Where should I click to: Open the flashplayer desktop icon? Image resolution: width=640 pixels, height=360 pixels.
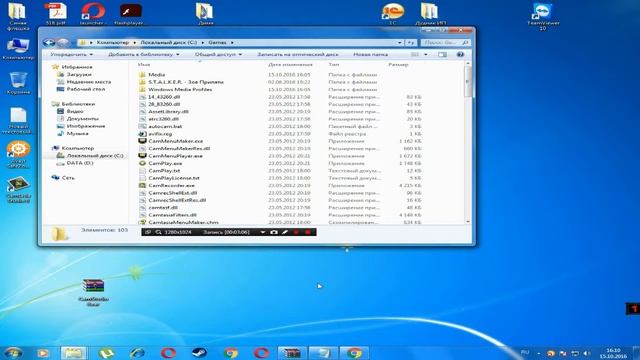(x=129, y=13)
